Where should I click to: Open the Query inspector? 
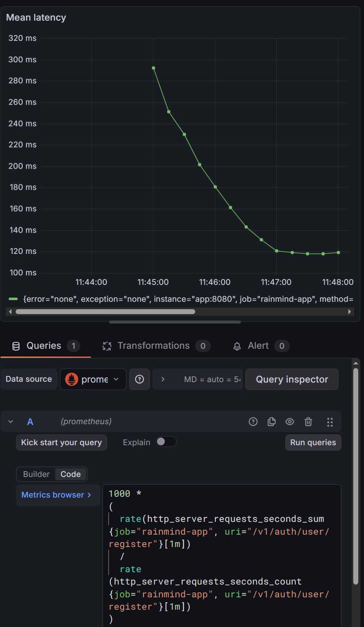tap(292, 379)
